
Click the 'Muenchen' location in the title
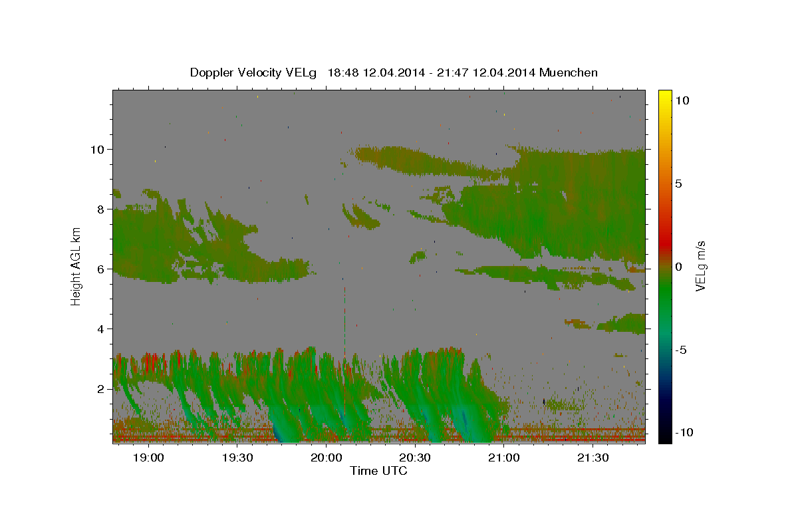[x=569, y=72]
